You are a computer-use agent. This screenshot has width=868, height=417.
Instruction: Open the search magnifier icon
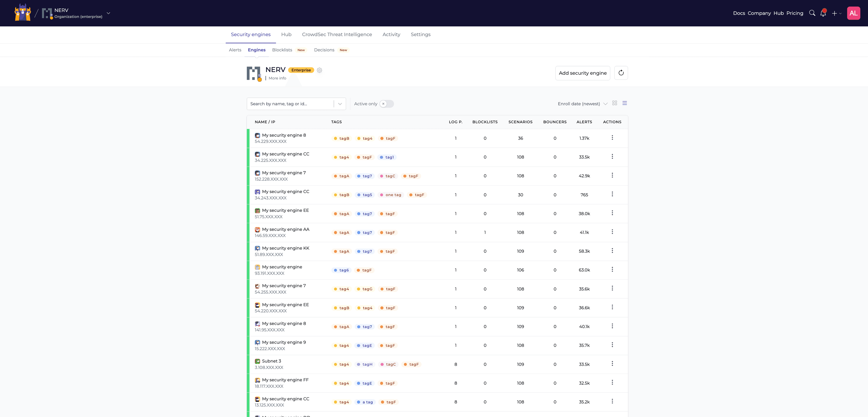click(812, 13)
